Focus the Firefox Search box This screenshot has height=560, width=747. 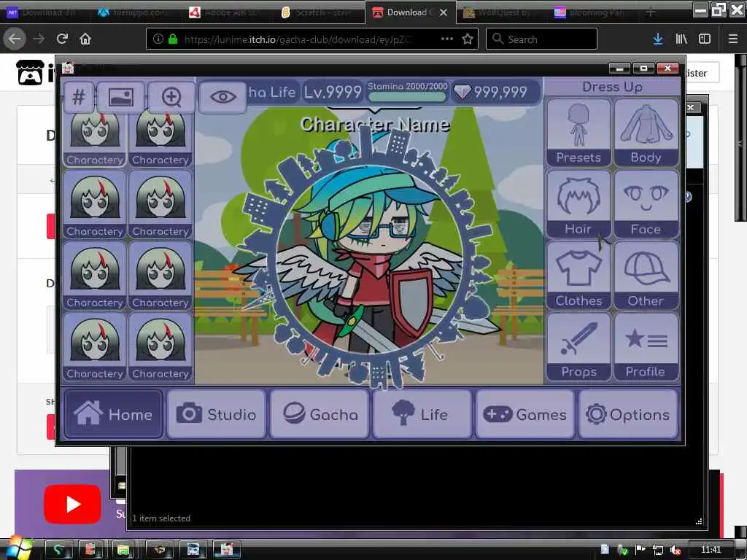click(541, 39)
